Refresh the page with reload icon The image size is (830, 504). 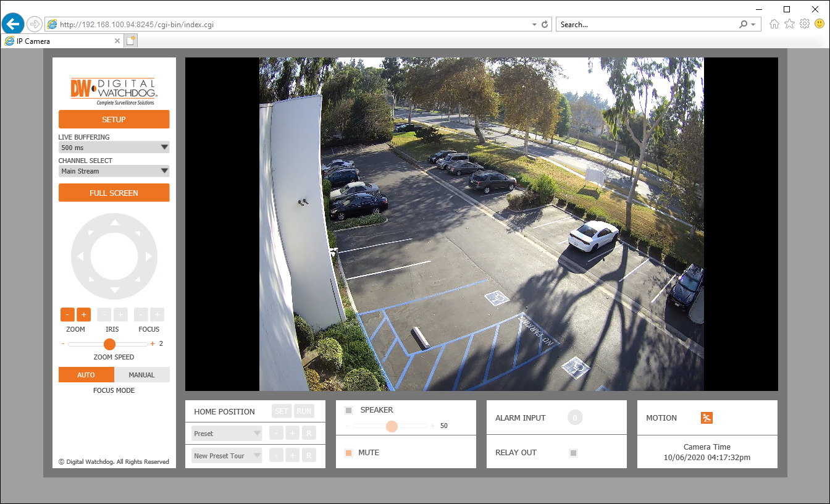tap(545, 25)
